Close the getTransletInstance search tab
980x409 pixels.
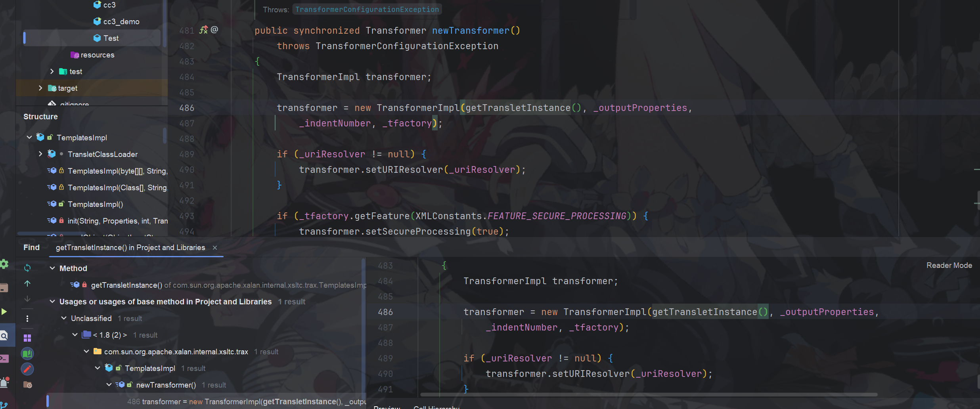coord(214,248)
